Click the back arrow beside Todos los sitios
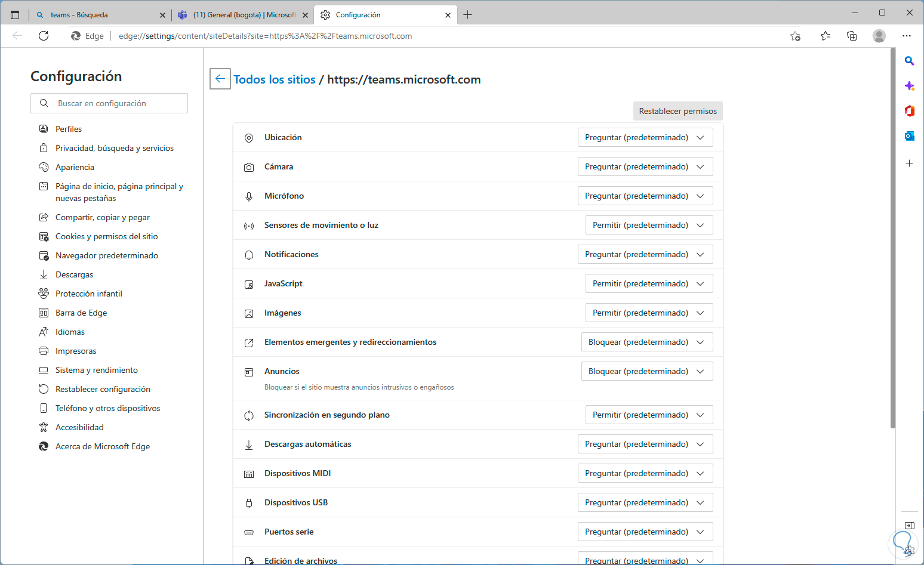 (x=220, y=79)
